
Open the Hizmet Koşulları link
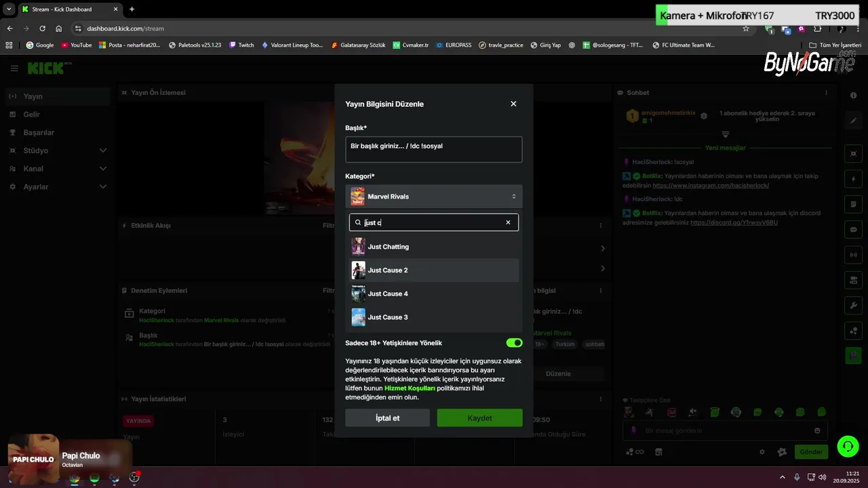click(410, 388)
